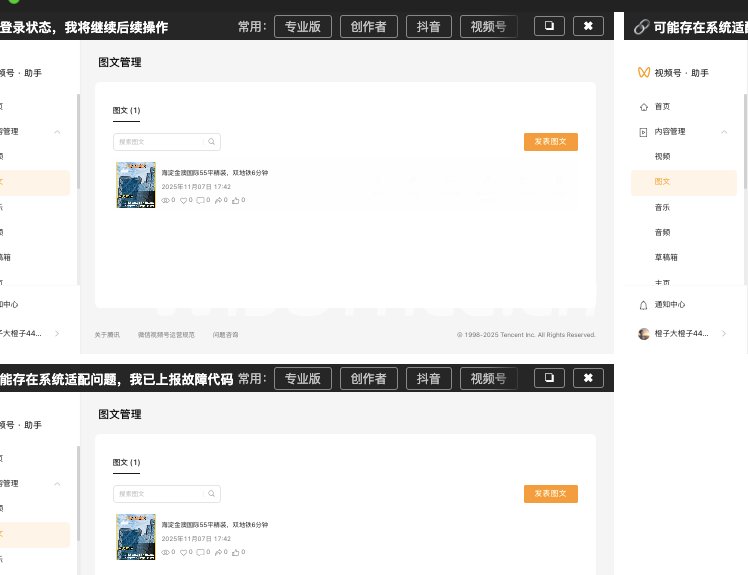Select 视频 in the right-hand window sidebar
Screen dimensions: 748x575
click(x=662, y=157)
